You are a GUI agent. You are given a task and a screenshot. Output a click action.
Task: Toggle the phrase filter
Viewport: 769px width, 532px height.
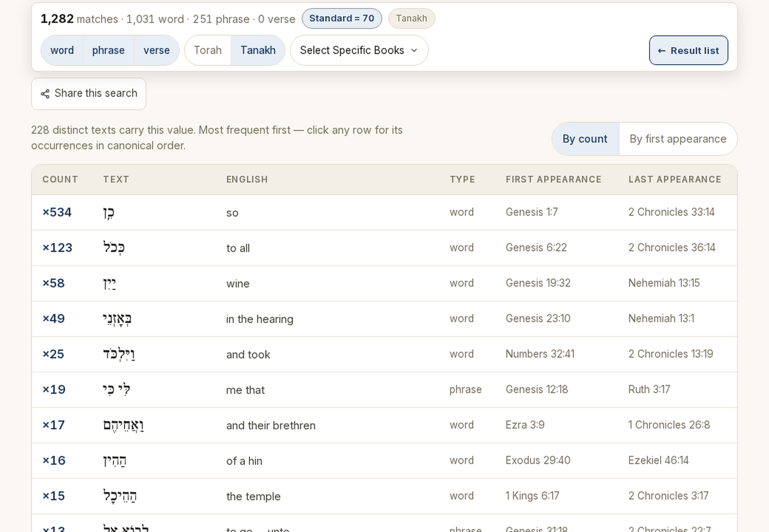pyautogui.click(x=108, y=50)
